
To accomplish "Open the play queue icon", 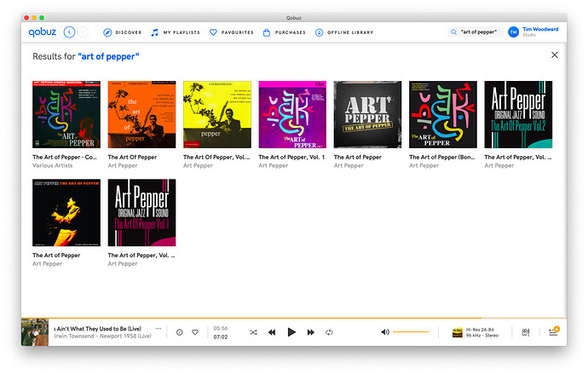I will pos(554,331).
